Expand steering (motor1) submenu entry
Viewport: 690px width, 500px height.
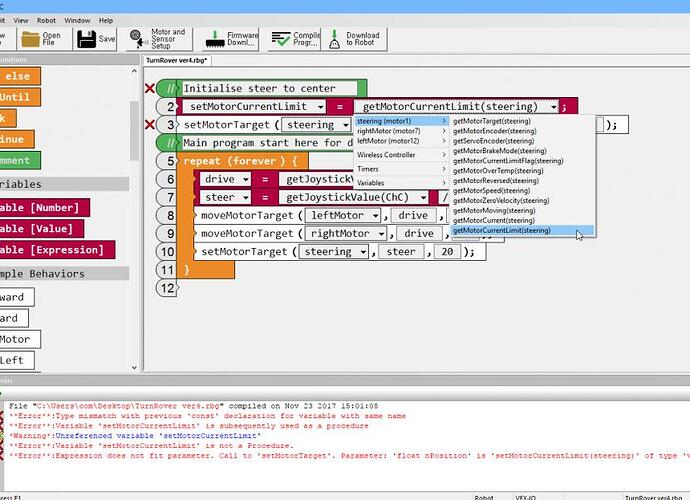pyautogui.click(x=401, y=121)
